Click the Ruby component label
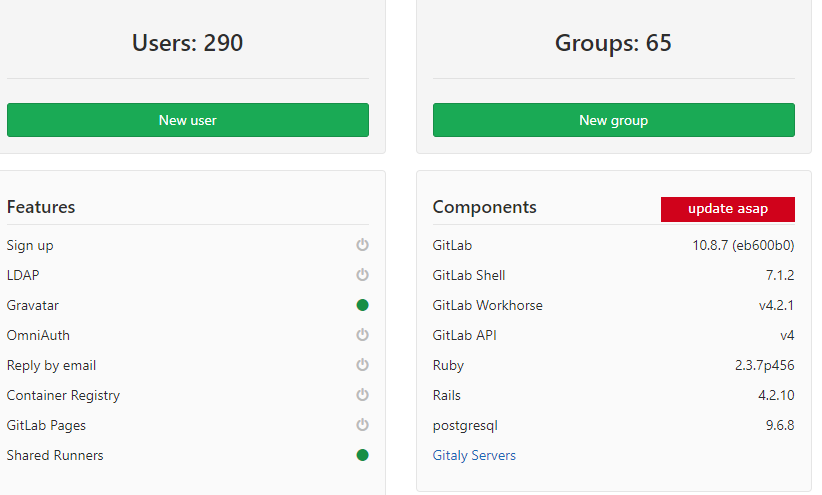The height and width of the screenshot is (495, 822). pos(448,365)
